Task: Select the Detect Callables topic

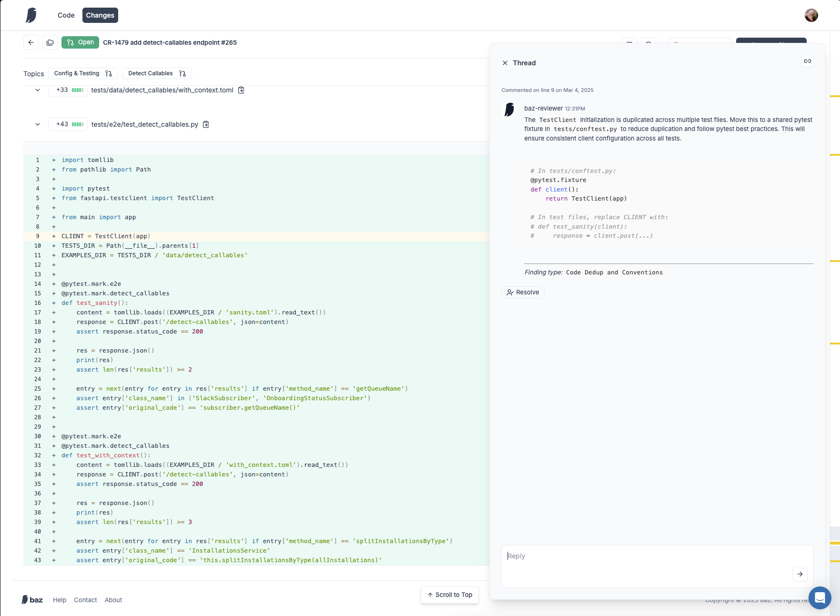Action: tap(157, 73)
